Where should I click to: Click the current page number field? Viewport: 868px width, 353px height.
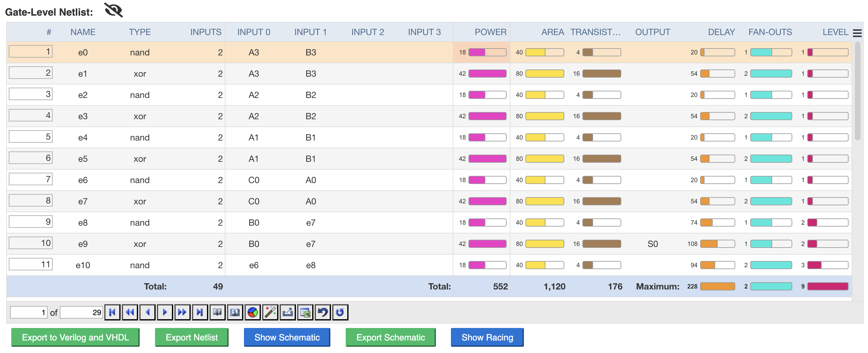(28, 312)
